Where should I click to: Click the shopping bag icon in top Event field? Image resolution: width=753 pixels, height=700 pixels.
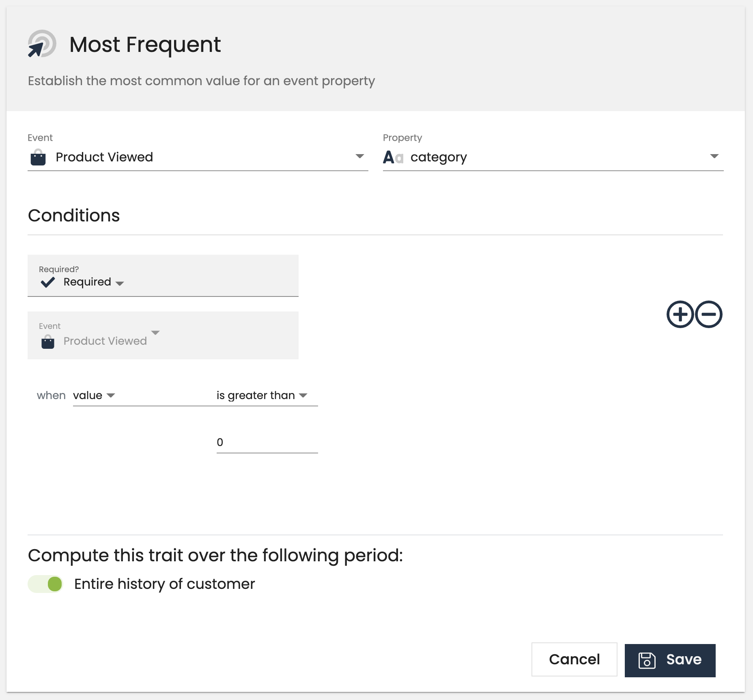click(x=38, y=157)
